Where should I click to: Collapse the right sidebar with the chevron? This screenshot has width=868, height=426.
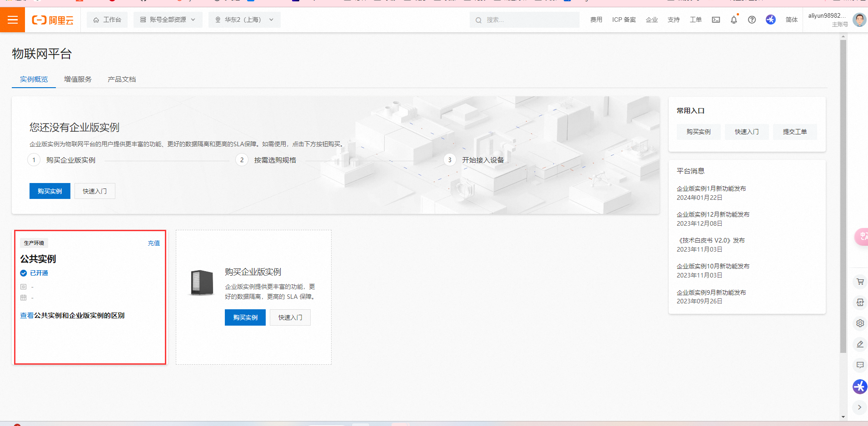[x=859, y=407]
